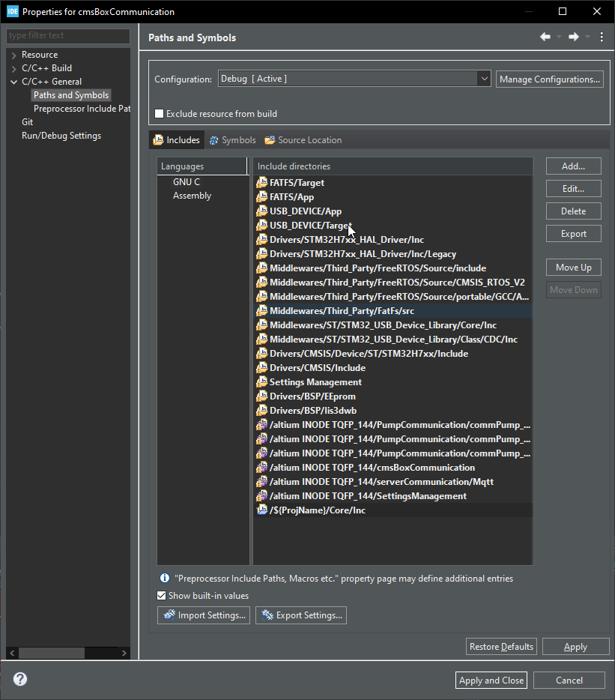Viewport: 615px width, 700px height.
Task: Click Export Settings... button
Action: point(301,615)
